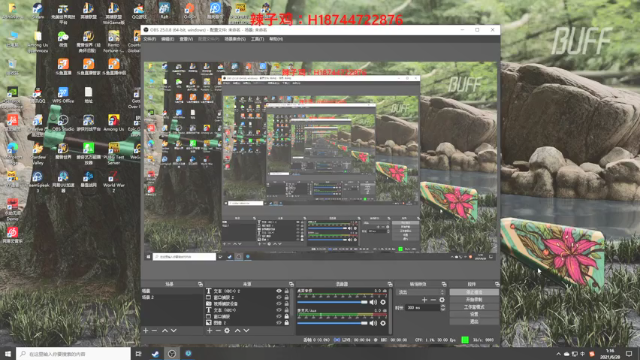Pop out the sources dock panel

pos(291,284)
